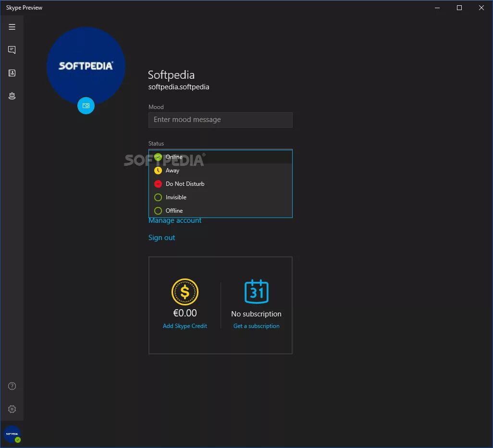The image size is (493, 448).
Task: Click the Add Skype Credit link
Action: [185, 326]
